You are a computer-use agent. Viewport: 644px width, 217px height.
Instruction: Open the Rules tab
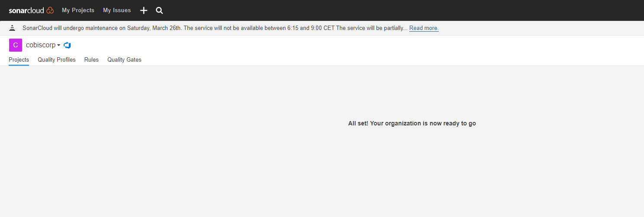point(91,60)
